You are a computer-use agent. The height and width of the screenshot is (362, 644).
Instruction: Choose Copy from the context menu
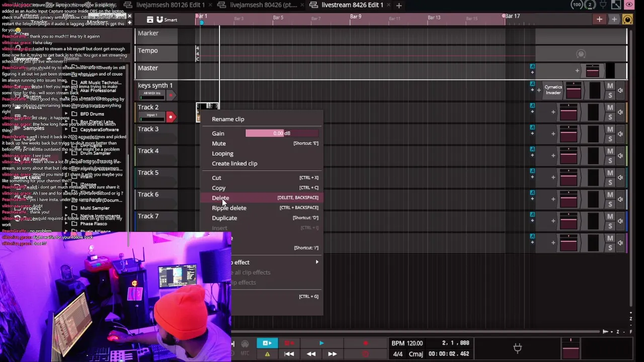219,188
